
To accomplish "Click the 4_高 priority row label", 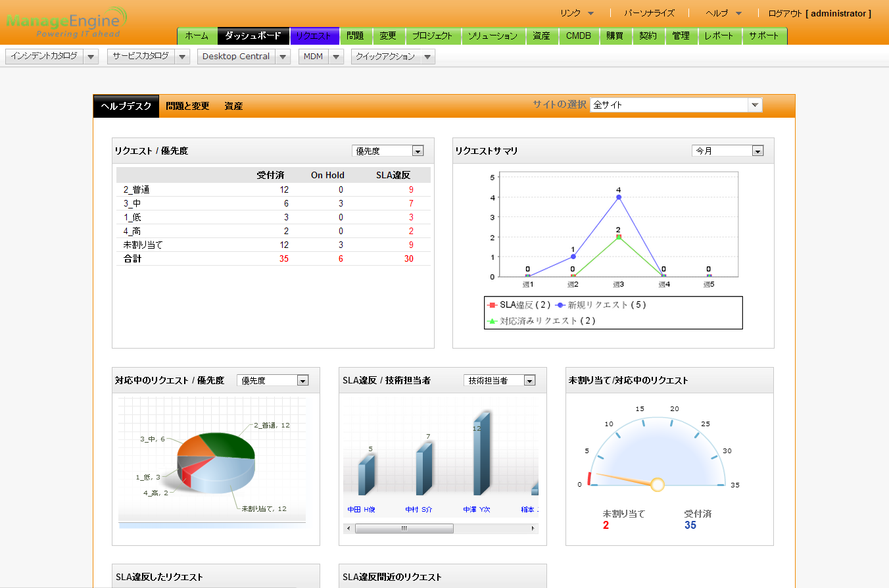I will point(132,232).
